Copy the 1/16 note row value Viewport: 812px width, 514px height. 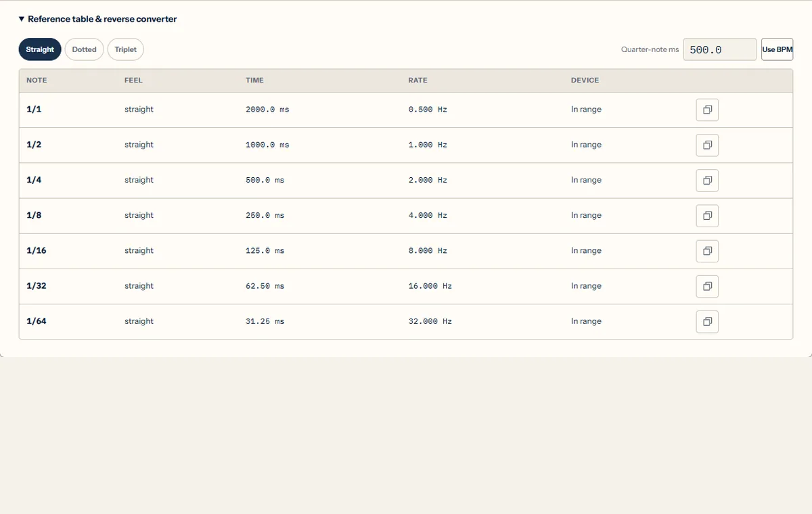pyautogui.click(x=707, y=251)
